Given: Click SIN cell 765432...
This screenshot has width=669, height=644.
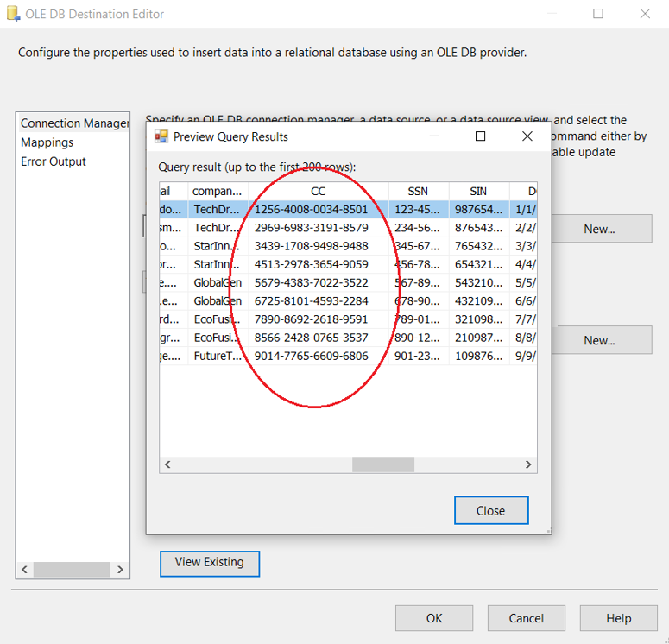Looking at the screenshot, I should 479,246.
